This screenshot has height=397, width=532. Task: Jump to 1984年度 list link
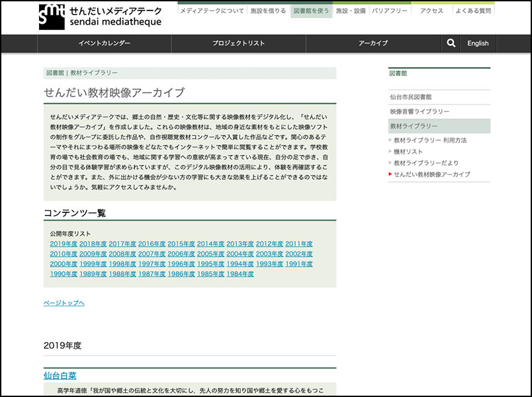[x=240, y=274]
